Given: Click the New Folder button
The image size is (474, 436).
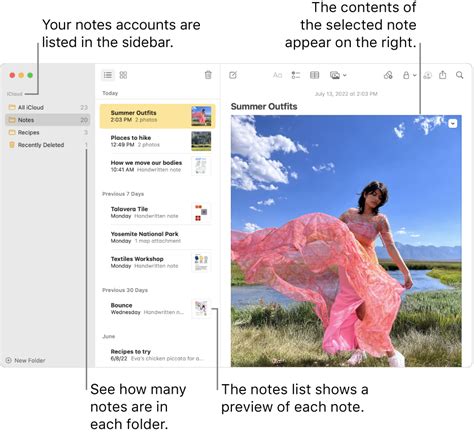Looking at the screenshot, I should pos(25,360).
